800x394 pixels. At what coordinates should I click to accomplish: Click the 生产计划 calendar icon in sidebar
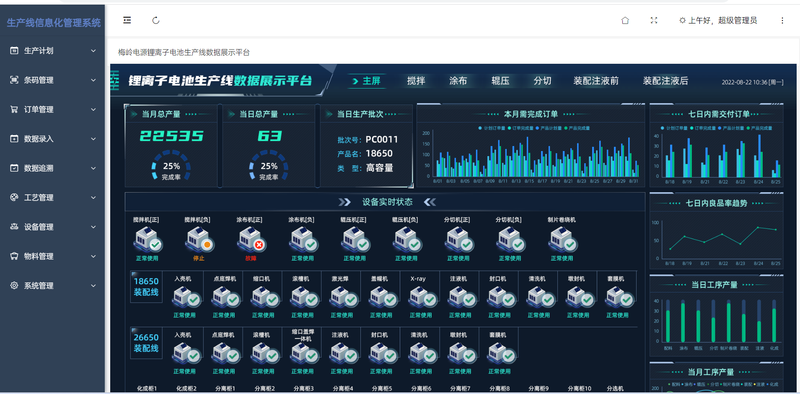(14, 51)
